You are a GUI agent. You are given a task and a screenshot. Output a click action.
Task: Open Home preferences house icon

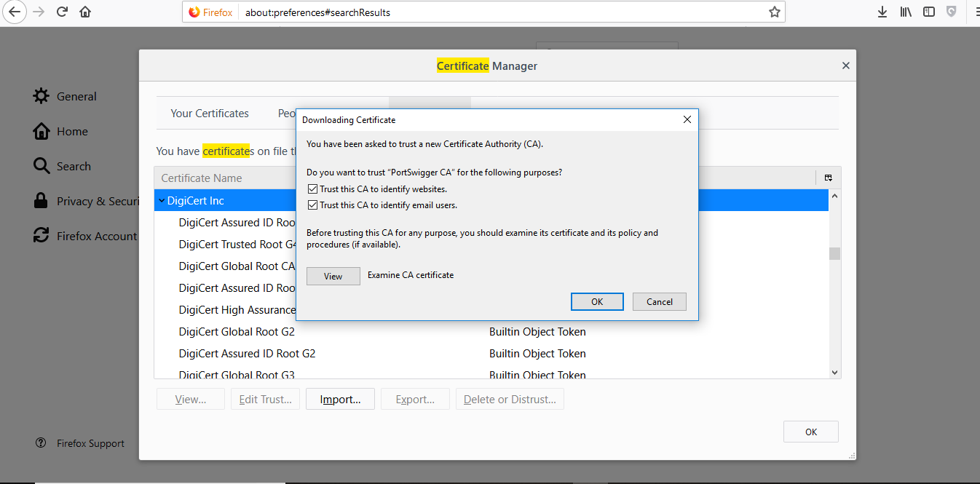coord(42,131)
